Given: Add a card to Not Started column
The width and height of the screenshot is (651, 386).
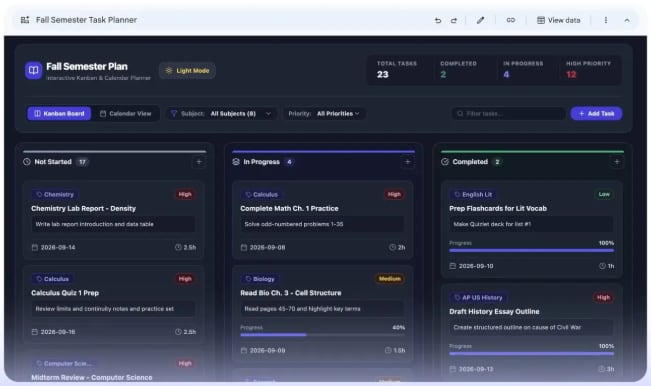Looking at the screenshot, I should tap(199, 162).
